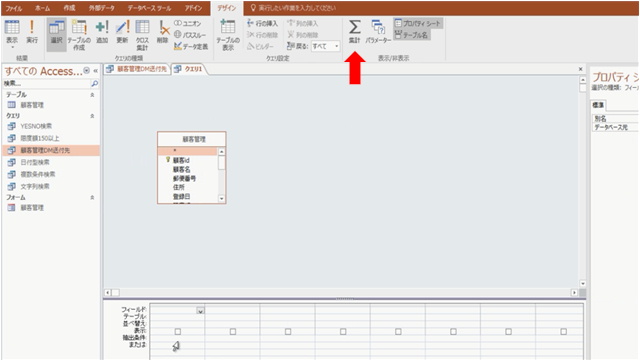
Task: Click データ定義 data definition query
Action: pos(191,47)
